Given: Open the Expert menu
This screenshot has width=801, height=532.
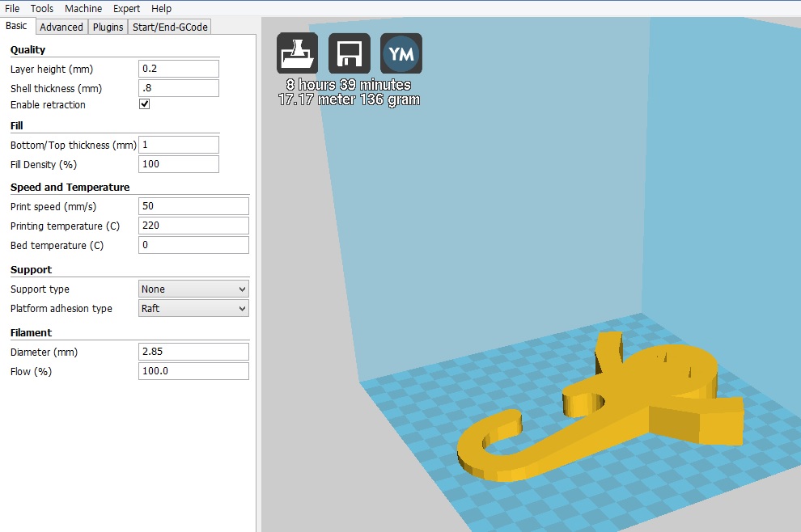Looking at the screenshot, I should [x=127, y=9].
